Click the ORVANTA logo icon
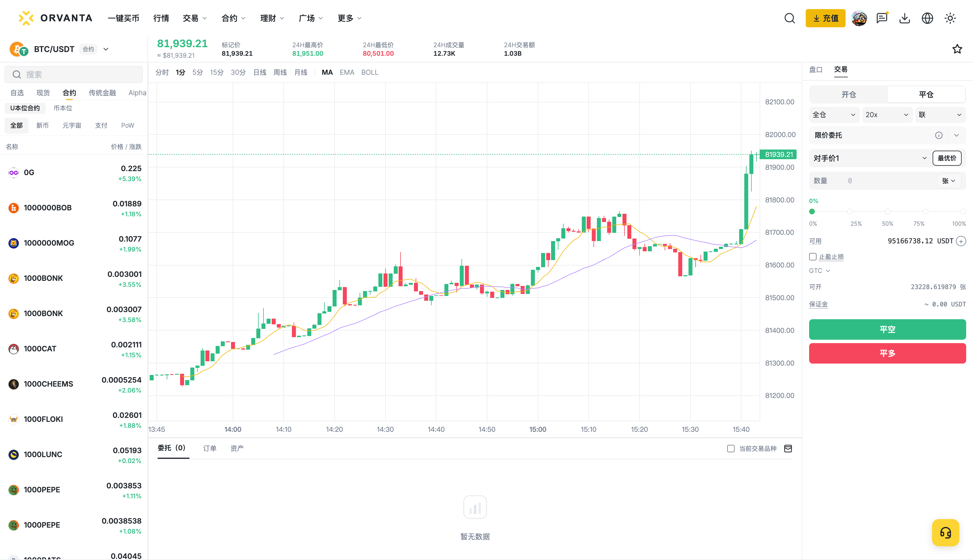973x560 pixels. point(26,18)
